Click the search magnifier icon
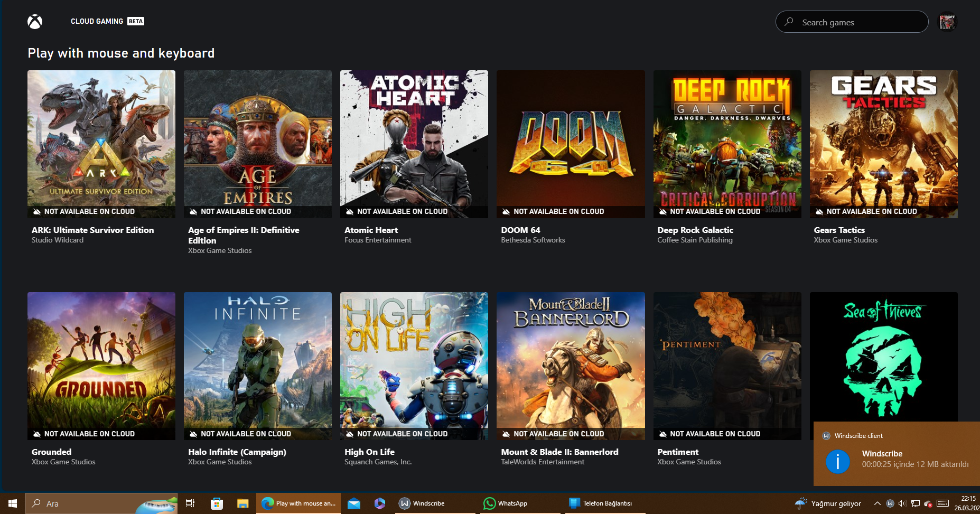 [789, 22]
